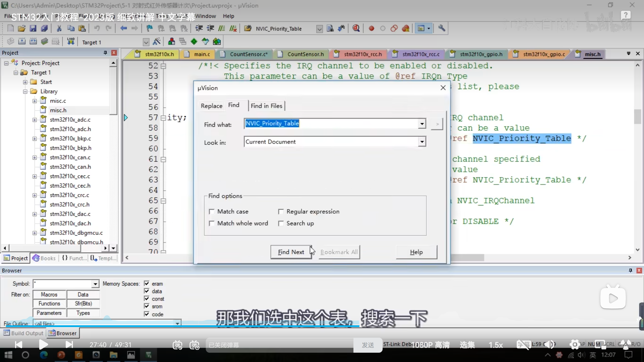Click the Navigate Backwards arrow icon
The image size is (644, 362).
(x=124, y=28)
